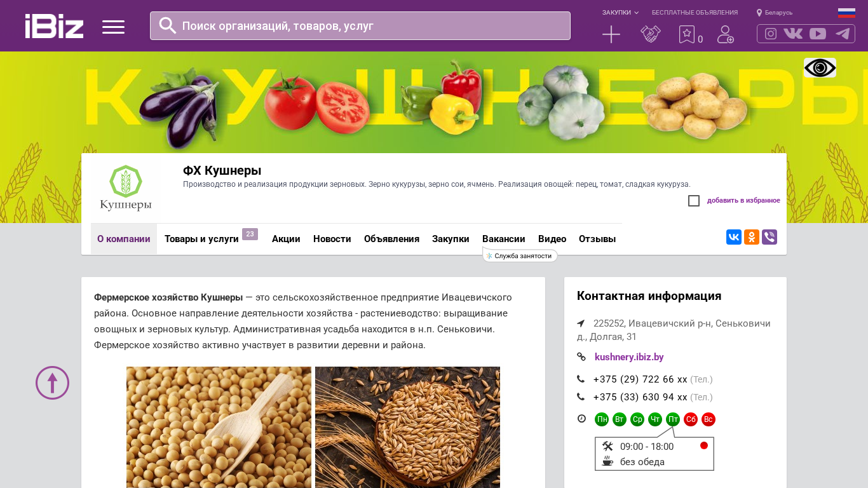Click the address location arrow icon
Image resolution: width=868 pixels, height=488 pixels.
click(x=581, y=323)
